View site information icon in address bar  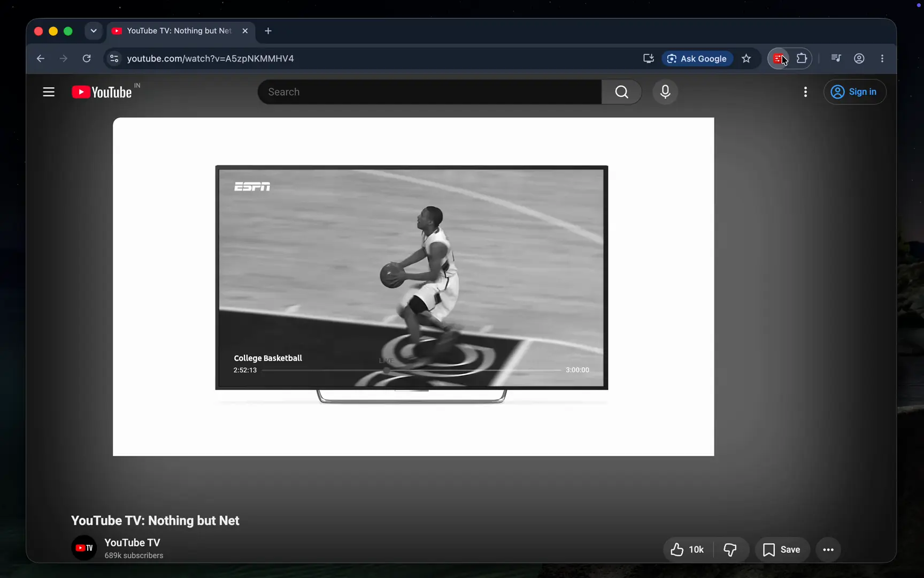tap(114, 59)
